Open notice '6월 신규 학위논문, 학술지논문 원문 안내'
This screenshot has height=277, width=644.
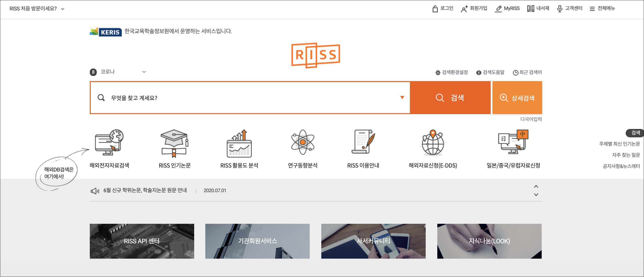point(145,190)
